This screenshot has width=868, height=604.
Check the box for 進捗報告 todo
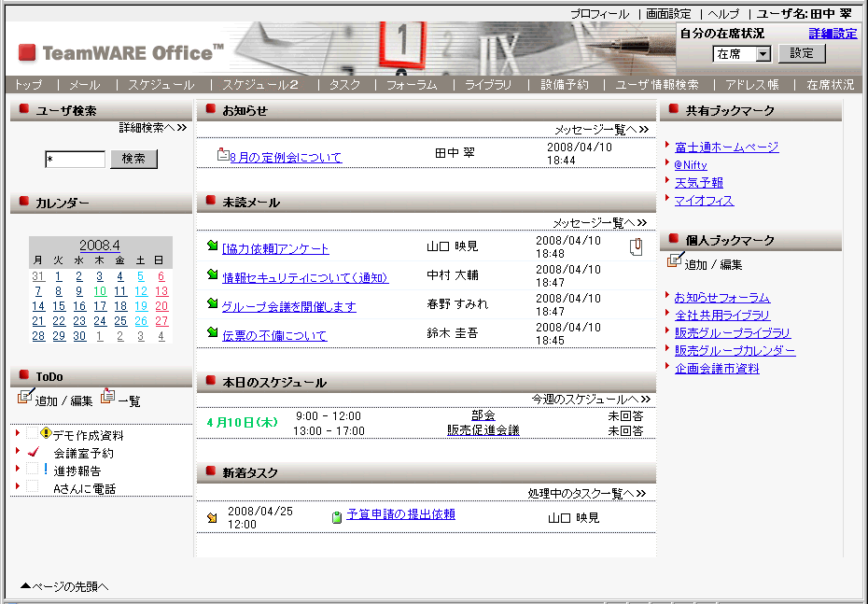point(32,469)
